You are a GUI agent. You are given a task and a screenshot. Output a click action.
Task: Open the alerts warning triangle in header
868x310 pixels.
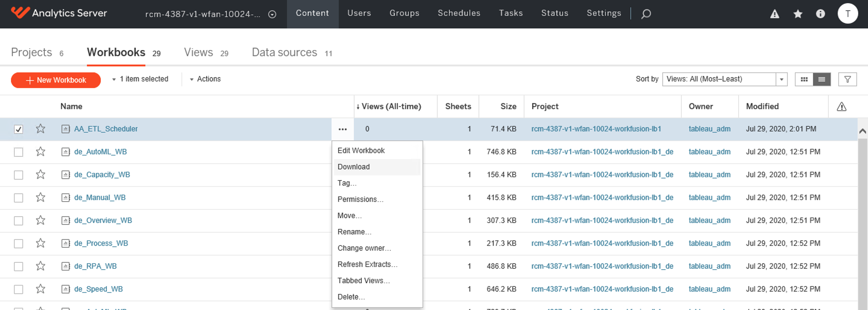click(775, 14)
